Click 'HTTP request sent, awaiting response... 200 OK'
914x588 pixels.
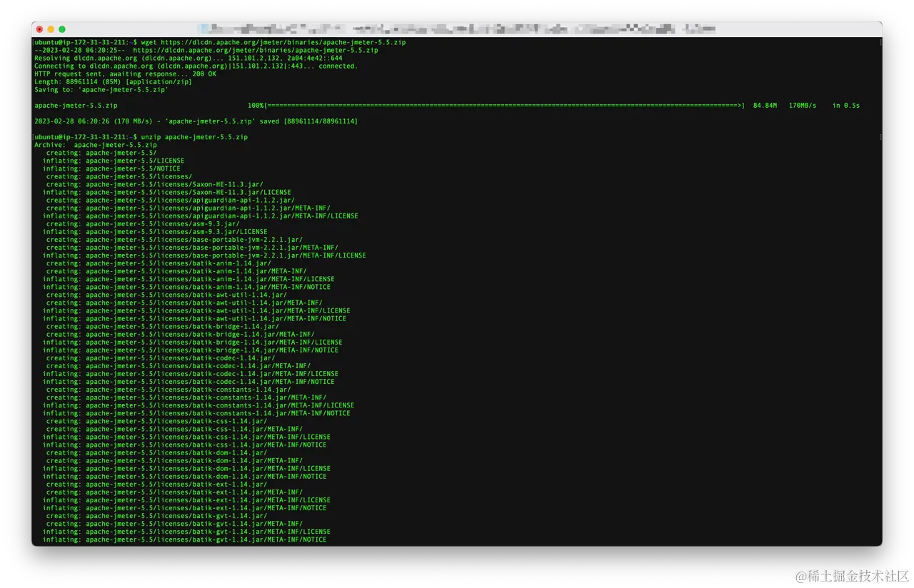point(125,74)
